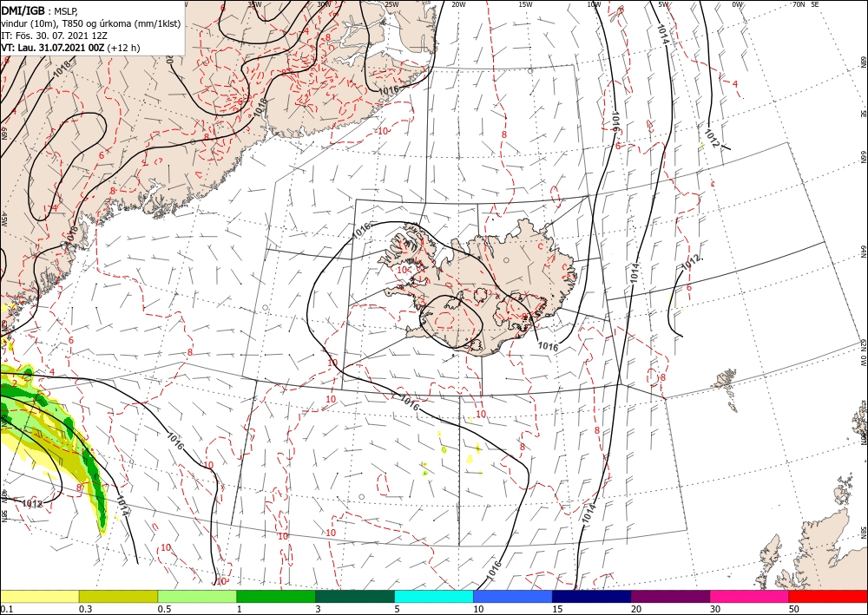Click the olive 0.3–0.5 legend swatch

pyautogui.click(x=118, y=596)
